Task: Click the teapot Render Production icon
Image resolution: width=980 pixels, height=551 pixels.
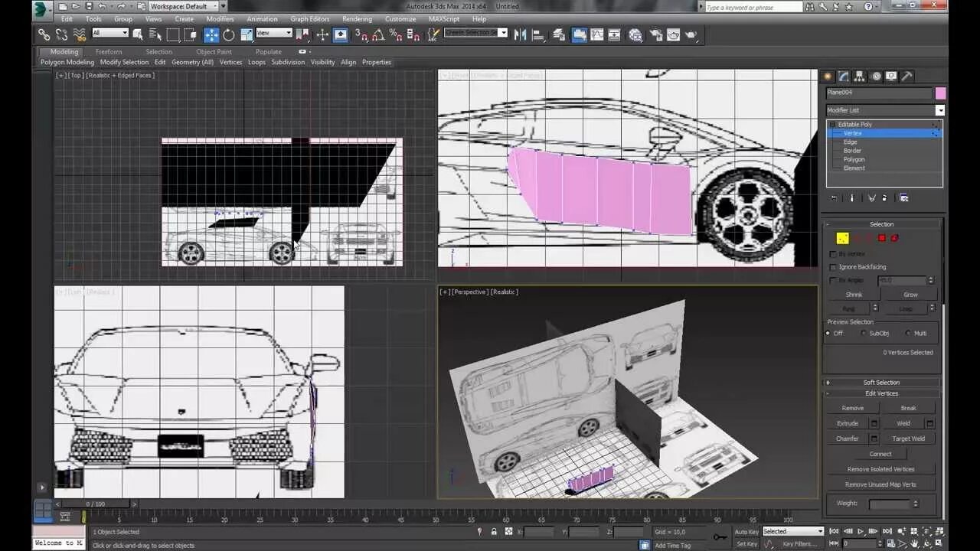Action: click(691, 34)
